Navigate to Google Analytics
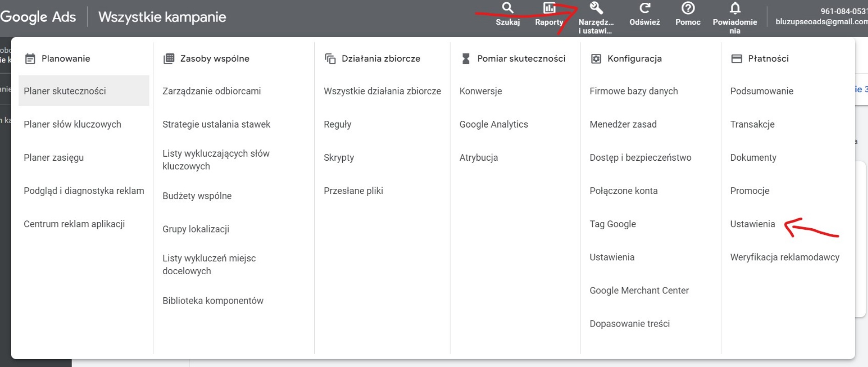The height and width of the screenshot is (367, 868). [x=494, y=124]
